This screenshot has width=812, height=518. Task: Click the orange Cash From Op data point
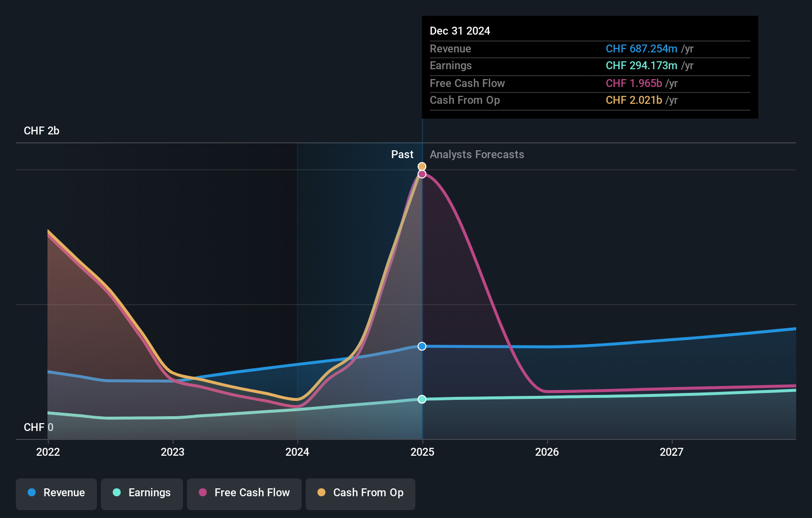tap(422, 167)
